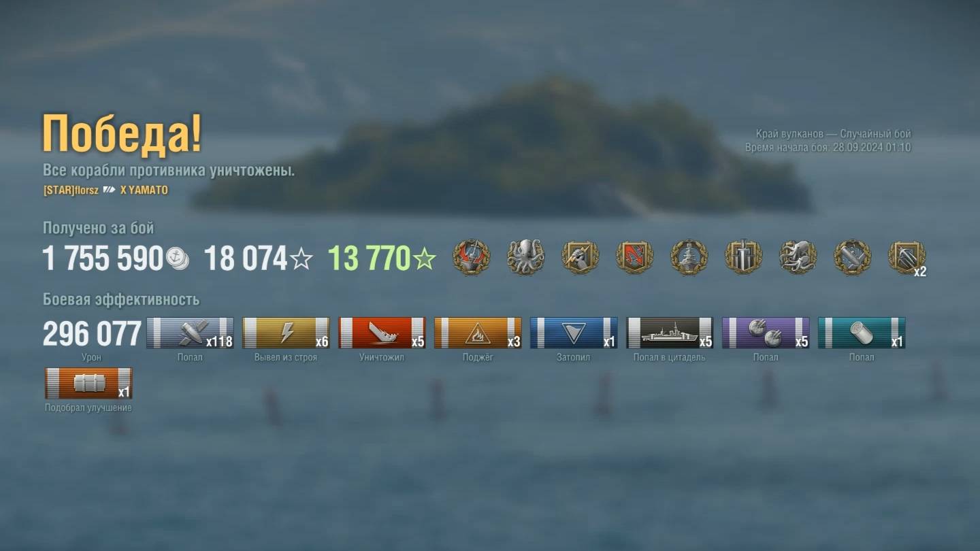Click the credits coin icon
980x551 pixels.
177,258
